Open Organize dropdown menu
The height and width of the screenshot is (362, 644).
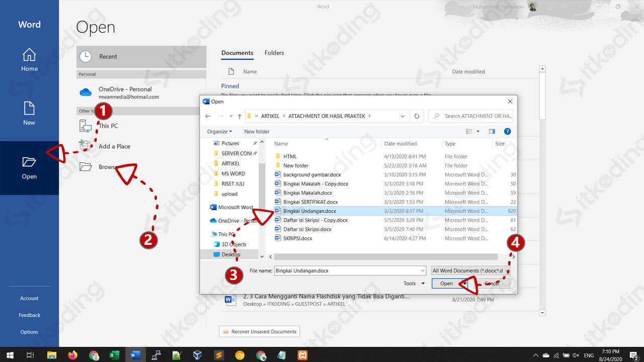coord(219,131)
